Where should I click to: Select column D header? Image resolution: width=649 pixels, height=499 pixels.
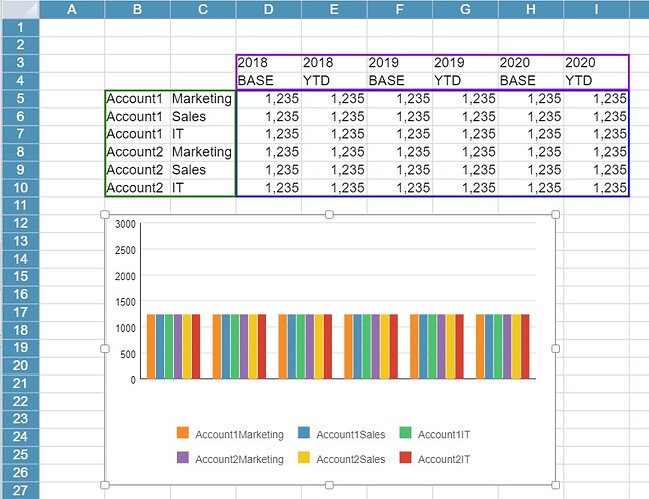tap(268, 9)
